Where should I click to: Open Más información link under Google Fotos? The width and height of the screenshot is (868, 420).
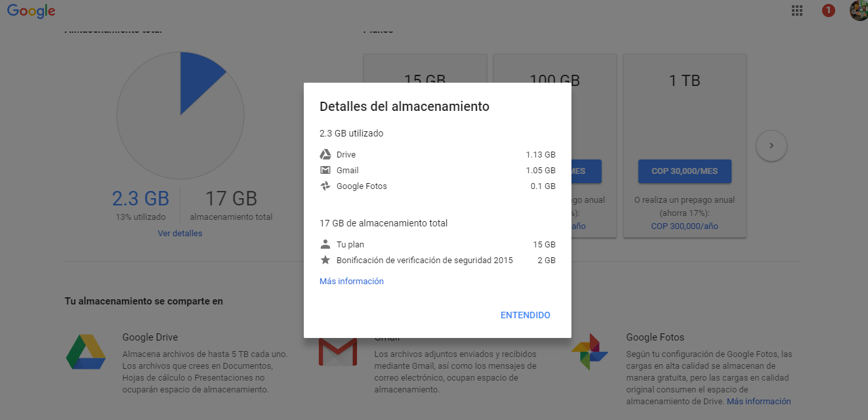pyautogui.click(x=759, y=401)
